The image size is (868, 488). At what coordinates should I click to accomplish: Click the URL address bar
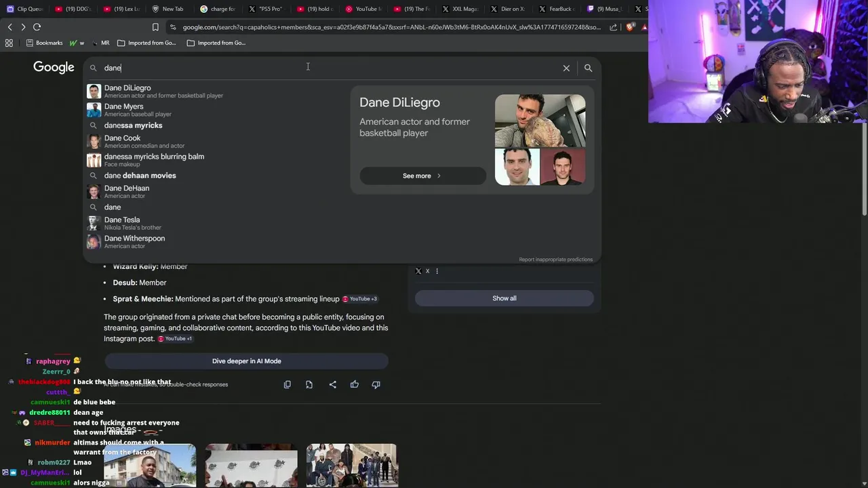(391, 27)
